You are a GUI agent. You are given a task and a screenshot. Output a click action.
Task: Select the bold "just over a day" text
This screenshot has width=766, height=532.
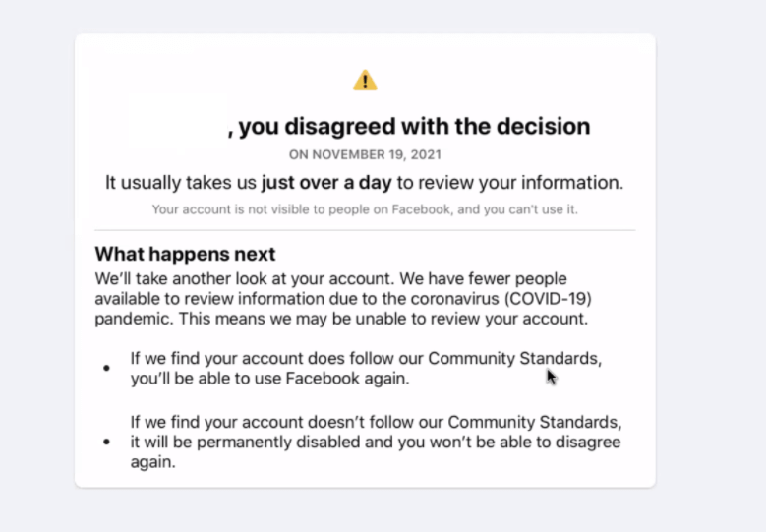click(x=326, y=183)
